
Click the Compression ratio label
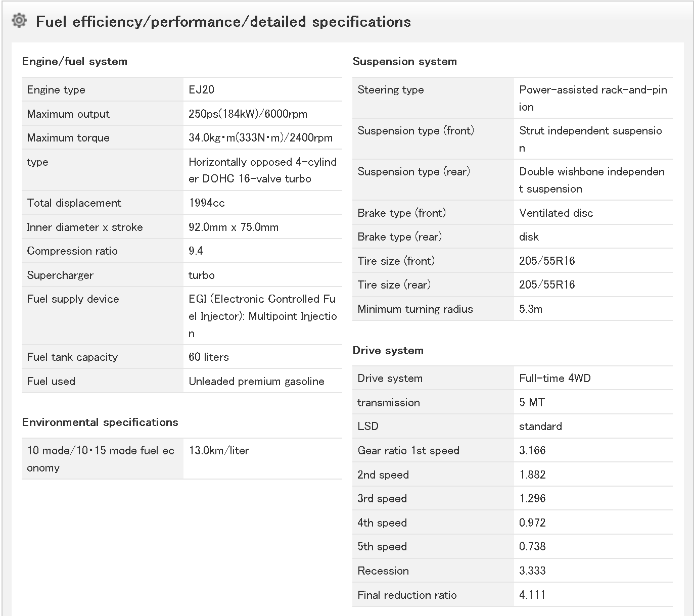72,251
